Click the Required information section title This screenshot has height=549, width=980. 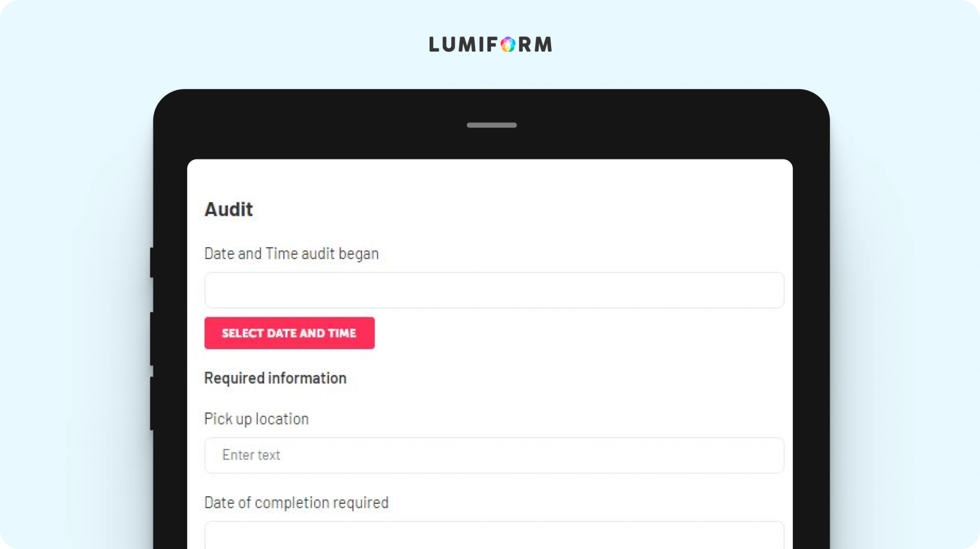(275, 378)
